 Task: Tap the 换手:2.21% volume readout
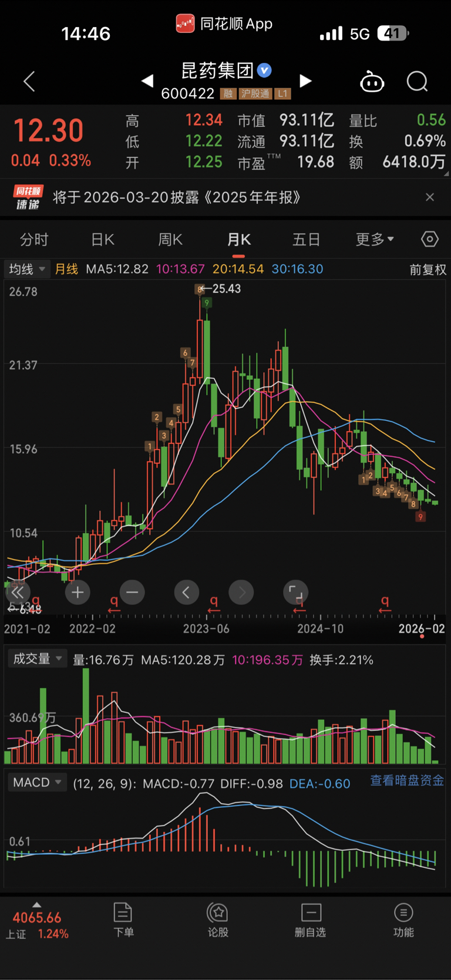click(x=341, y=660)
